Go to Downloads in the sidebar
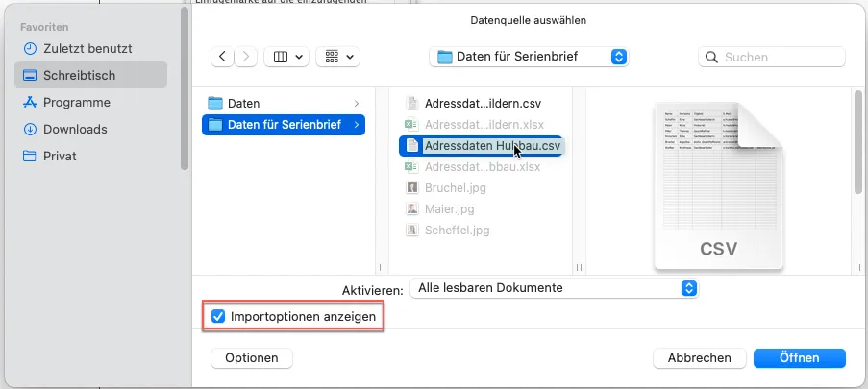The height and width of the screenshot is (389, 868). coord(75,129)
